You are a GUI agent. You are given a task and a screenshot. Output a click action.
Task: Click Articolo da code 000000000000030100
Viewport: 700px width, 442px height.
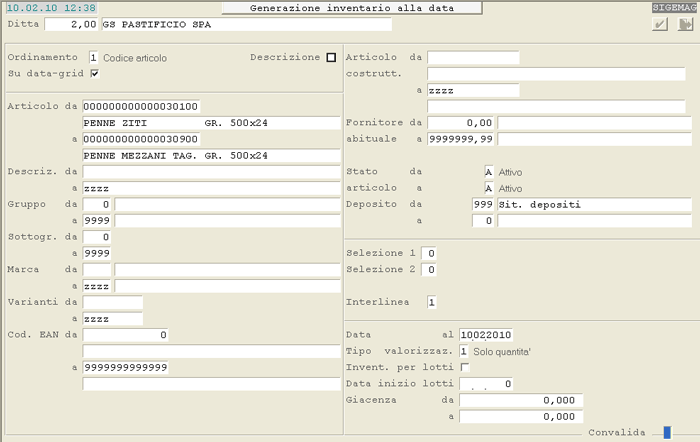(141, 106)
